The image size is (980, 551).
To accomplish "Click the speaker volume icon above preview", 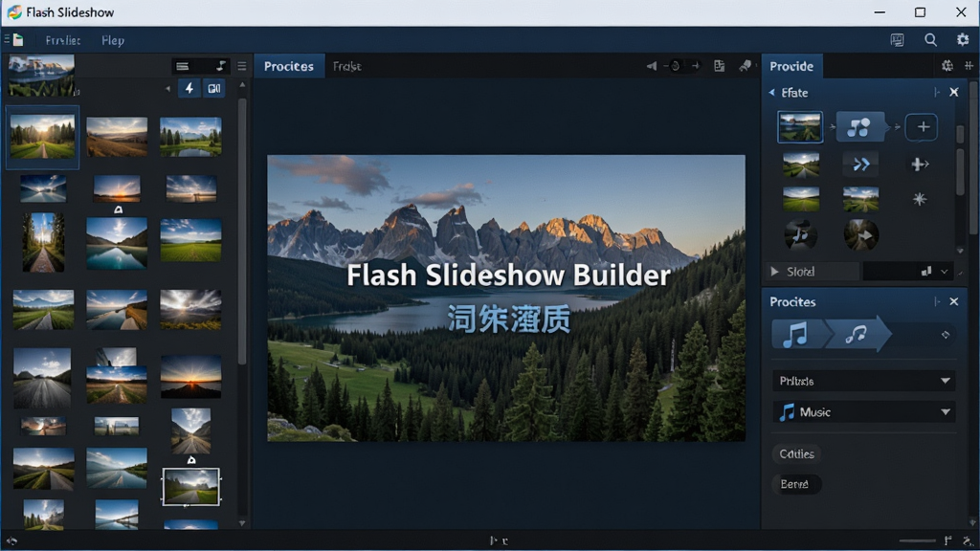I will (x=651, y=66).
